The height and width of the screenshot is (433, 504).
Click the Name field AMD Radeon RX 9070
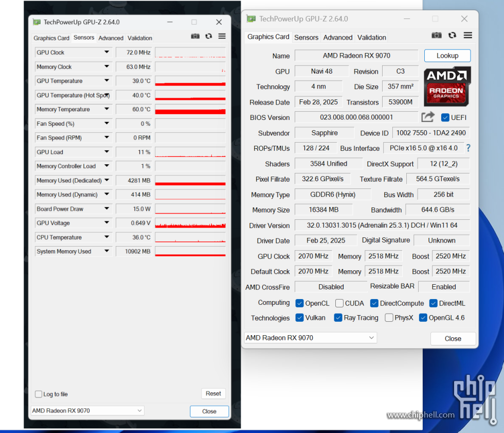point(356,56)
